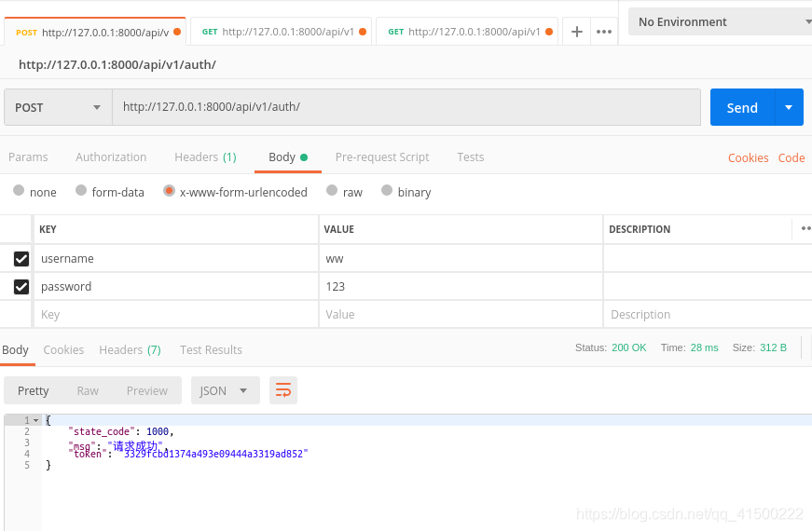Open the response Cookies tab
812x531 pixels.
[x=63, y=350]
